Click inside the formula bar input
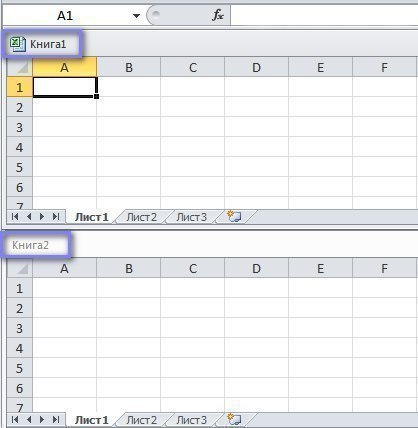 tap(324, 15)
